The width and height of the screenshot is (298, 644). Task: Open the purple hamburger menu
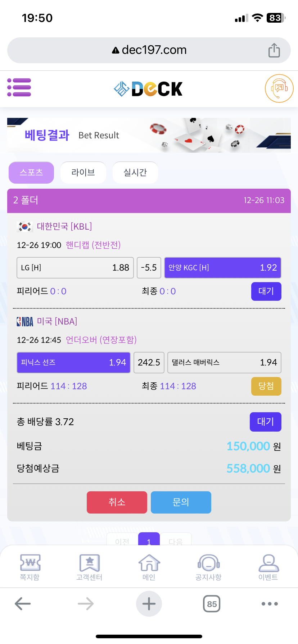tap(19, 88)
